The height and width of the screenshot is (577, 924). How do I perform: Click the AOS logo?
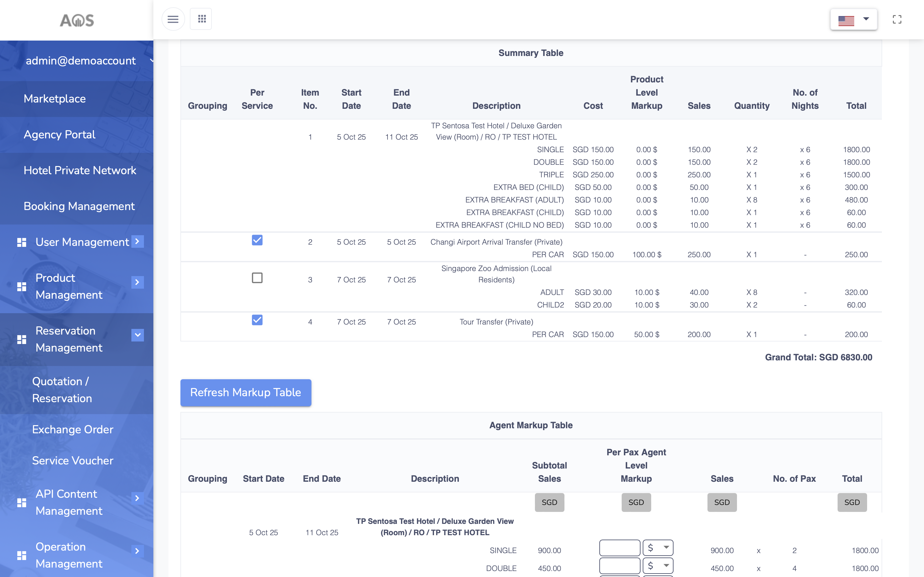pyautogui.click(x=77, y=20)
